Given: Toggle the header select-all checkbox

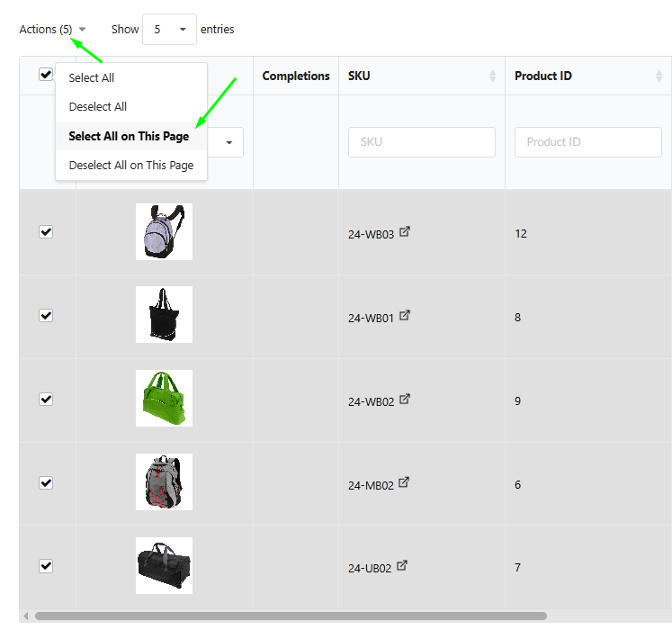Looking at the screenshot, I should click(x=46, y=75).
